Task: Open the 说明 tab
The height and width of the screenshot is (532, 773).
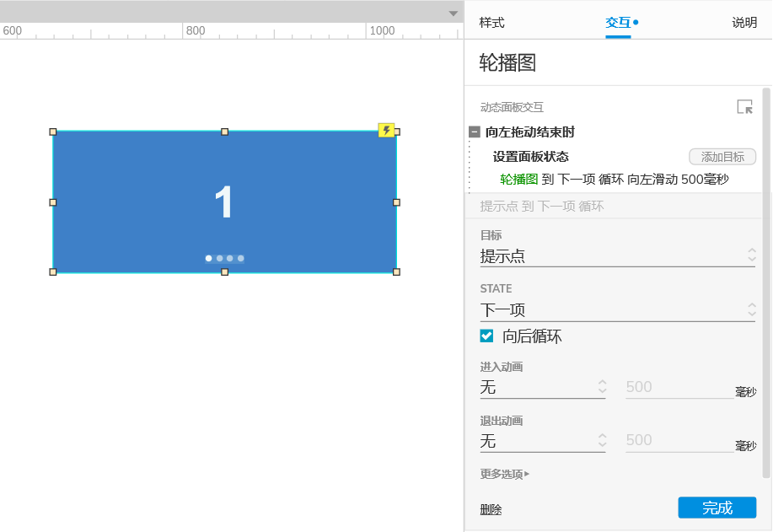Action: tap(743, 22)
